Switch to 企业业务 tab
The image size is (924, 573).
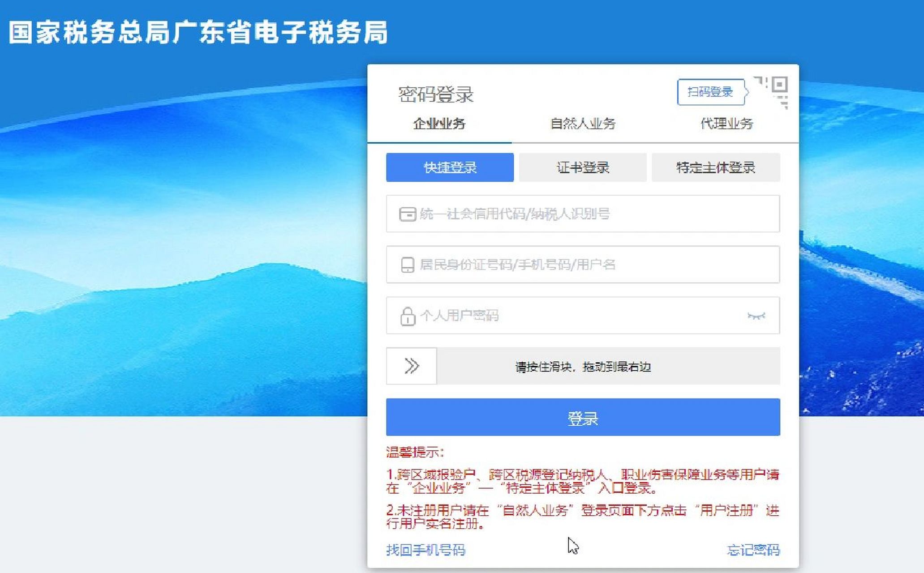[439, 124]
